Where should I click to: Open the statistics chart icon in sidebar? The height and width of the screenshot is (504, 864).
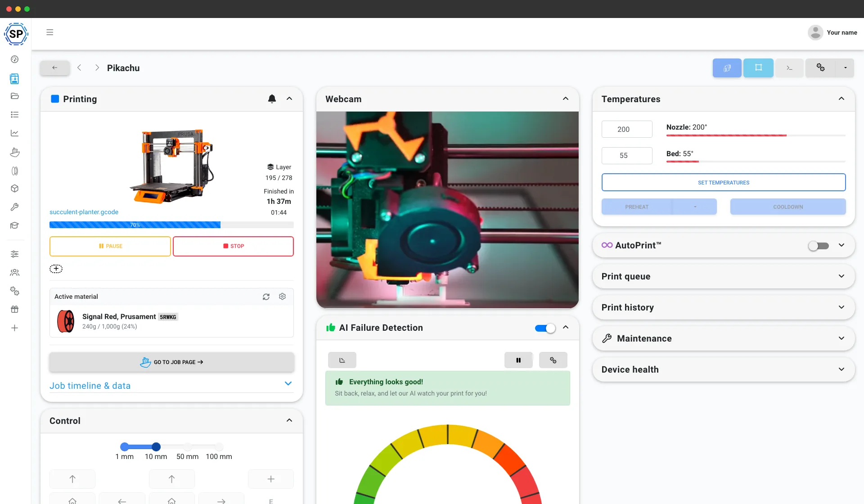point(14,133)
